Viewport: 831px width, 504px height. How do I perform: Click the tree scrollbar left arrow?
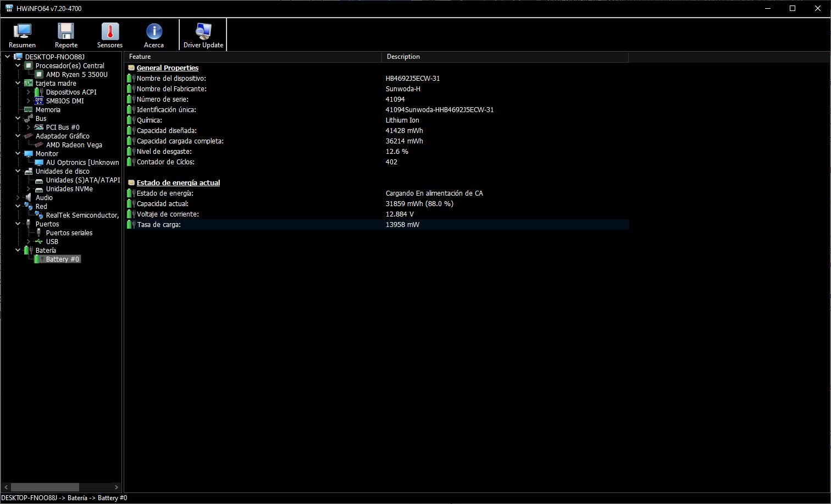pos(6,487)
